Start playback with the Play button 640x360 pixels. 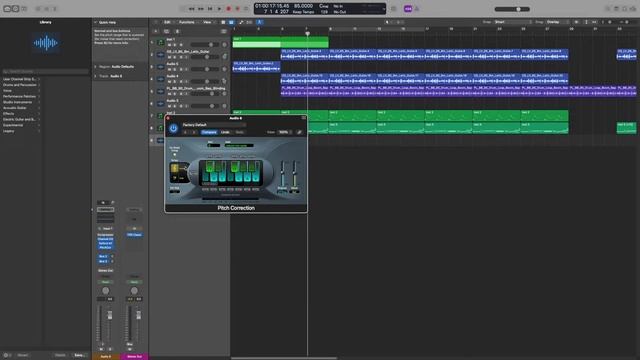pyautogui.click(x=219, y=9)
